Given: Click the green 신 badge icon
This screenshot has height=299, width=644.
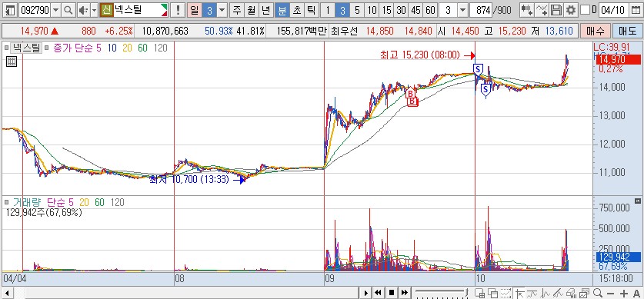Looking at the screenshot, I should 106,10.
